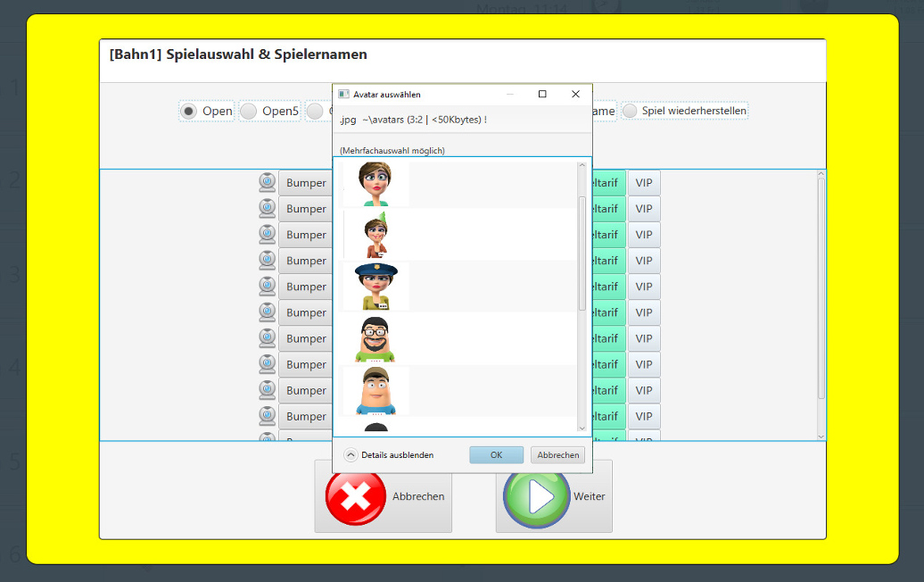Click Abbrechen in the avatar dialog
Screen dimensions: 924x582
[557, 454]
